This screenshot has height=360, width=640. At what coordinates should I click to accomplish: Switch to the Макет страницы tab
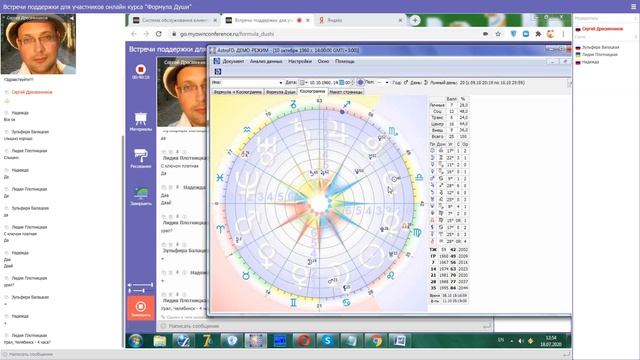346,92
